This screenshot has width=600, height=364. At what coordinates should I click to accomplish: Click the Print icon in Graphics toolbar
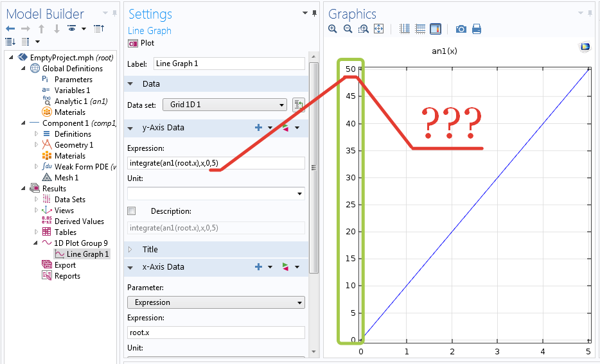point(477,29)
